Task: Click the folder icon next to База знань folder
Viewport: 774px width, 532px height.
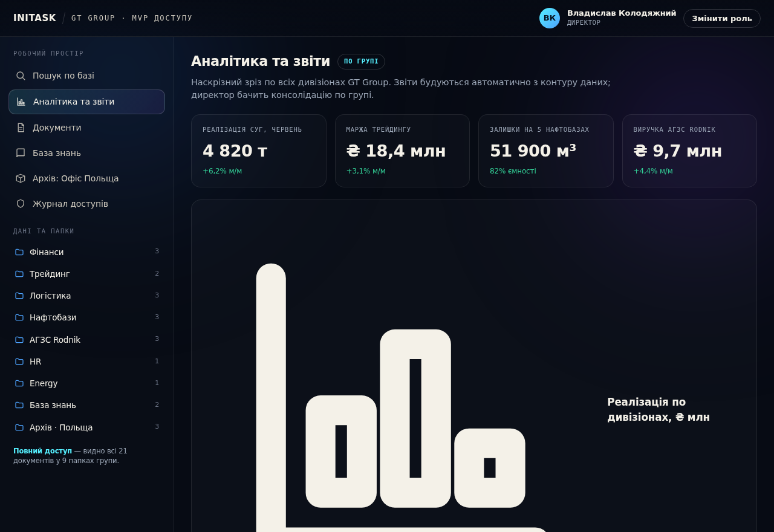Action: click(x=19, y=405)
